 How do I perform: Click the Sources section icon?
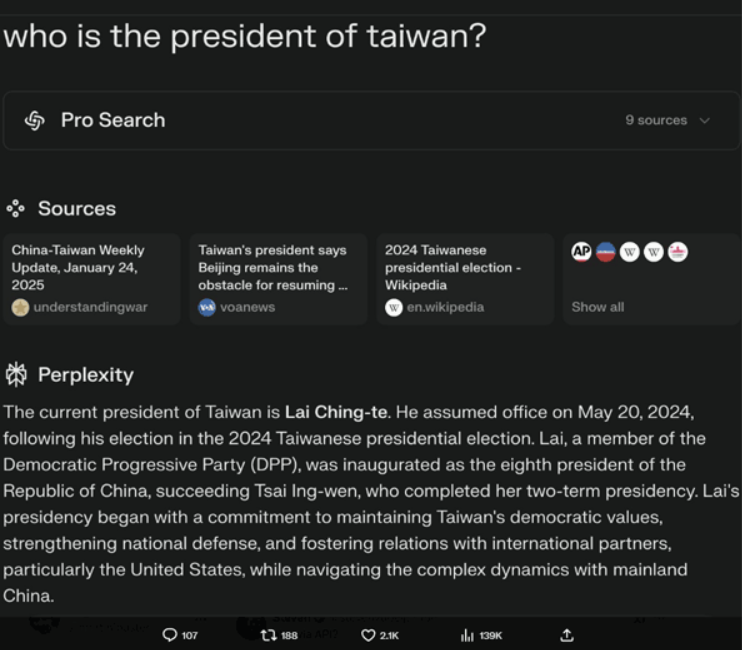16,209
